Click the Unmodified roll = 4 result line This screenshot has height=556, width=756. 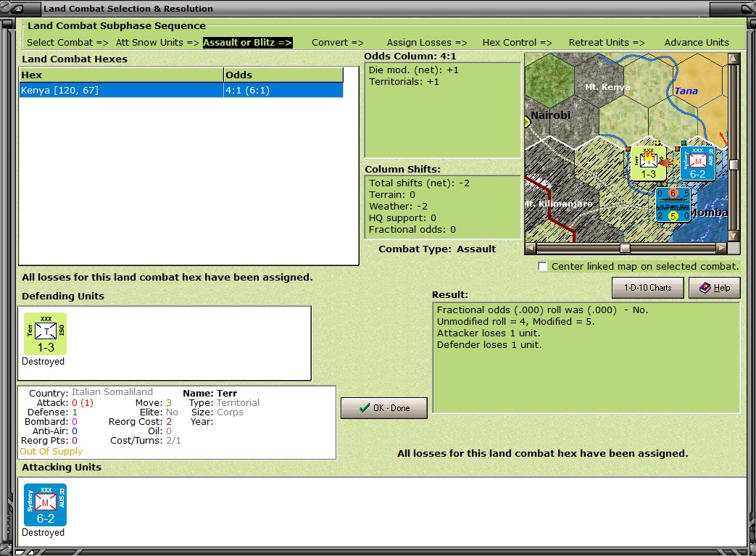coord(515,322)
